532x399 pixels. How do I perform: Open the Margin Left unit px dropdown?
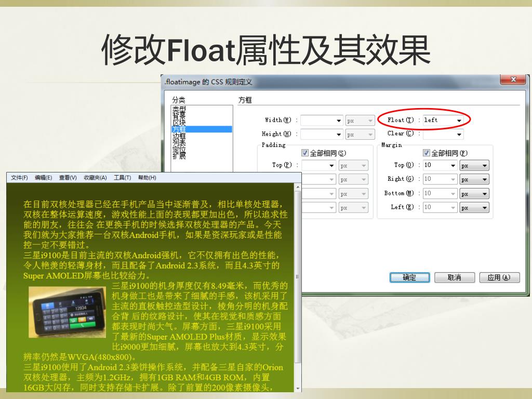[x=474, y=208]
